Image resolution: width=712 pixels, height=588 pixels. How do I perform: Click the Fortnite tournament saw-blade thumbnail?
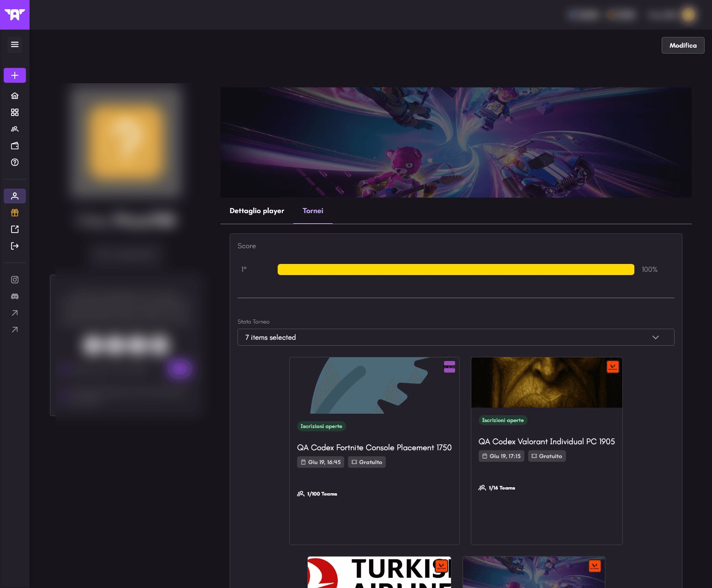[374, 386]
